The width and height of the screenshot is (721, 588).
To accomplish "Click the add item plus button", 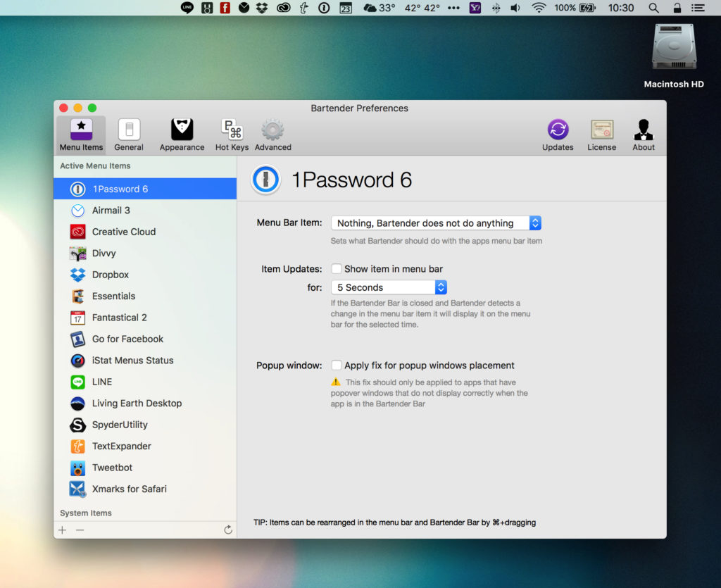I will tap(63, 530).
